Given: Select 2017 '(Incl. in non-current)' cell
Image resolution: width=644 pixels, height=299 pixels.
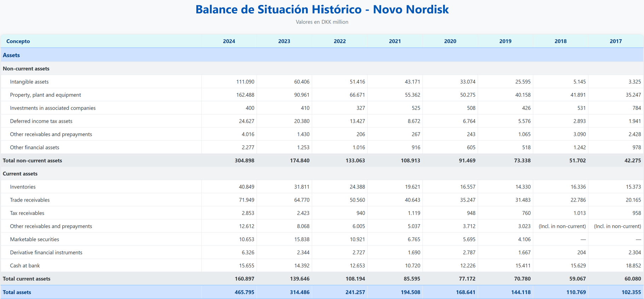Looking at the screenshot, I should 617,226.
